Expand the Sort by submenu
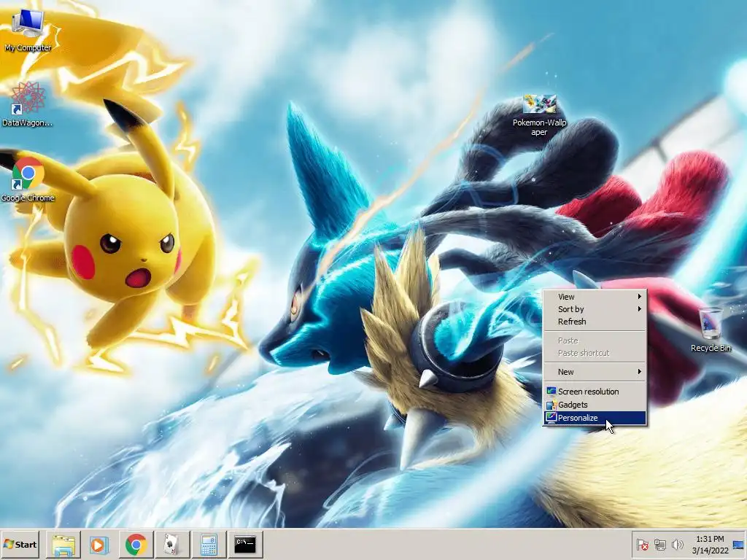Viewport: 747px width, 560px height. [x=595, y=309]
